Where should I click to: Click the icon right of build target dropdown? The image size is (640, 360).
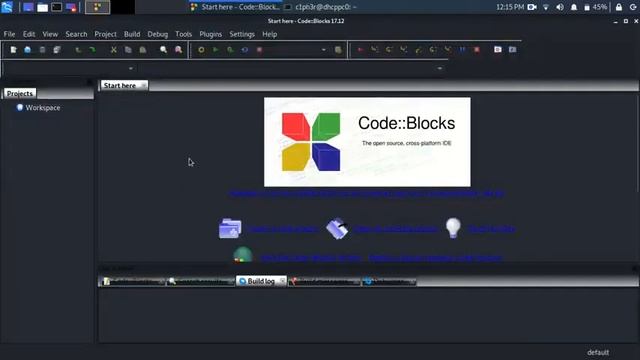(338, 50)
